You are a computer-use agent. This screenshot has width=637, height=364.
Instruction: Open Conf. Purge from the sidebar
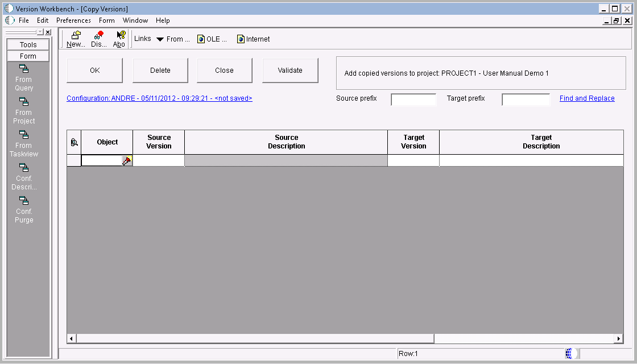[x=24, y=211]
